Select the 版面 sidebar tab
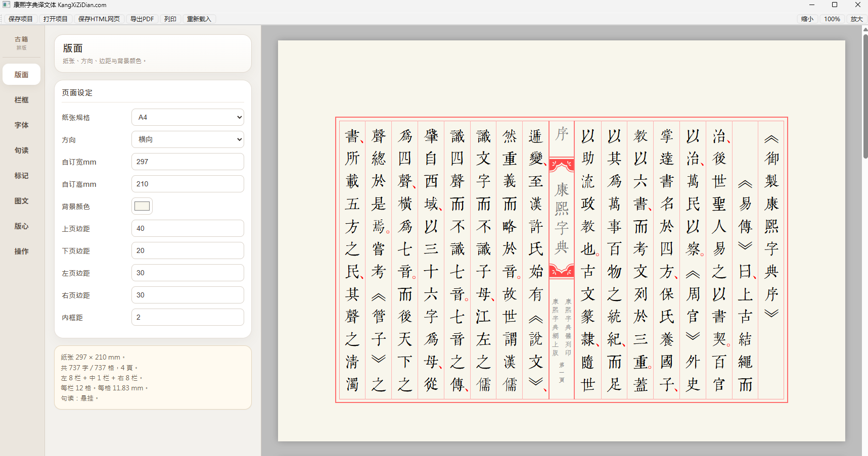The height and width of the screenshot is (456, 868). (x=21, y=75)
